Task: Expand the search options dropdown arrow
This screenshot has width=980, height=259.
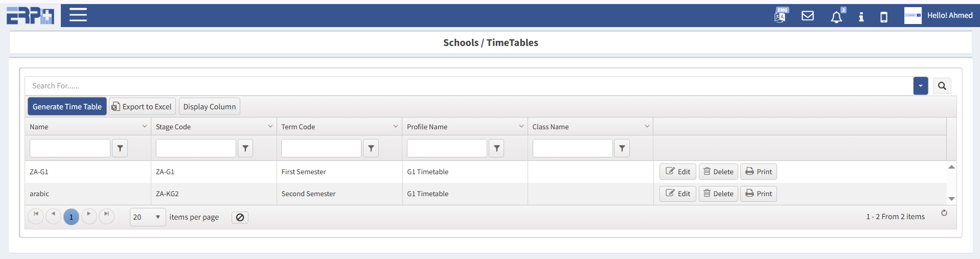Action: point(920,86)
